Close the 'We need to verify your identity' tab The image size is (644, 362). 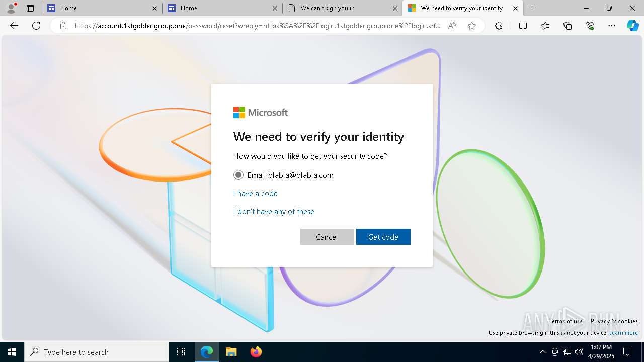tap(515, 8)
